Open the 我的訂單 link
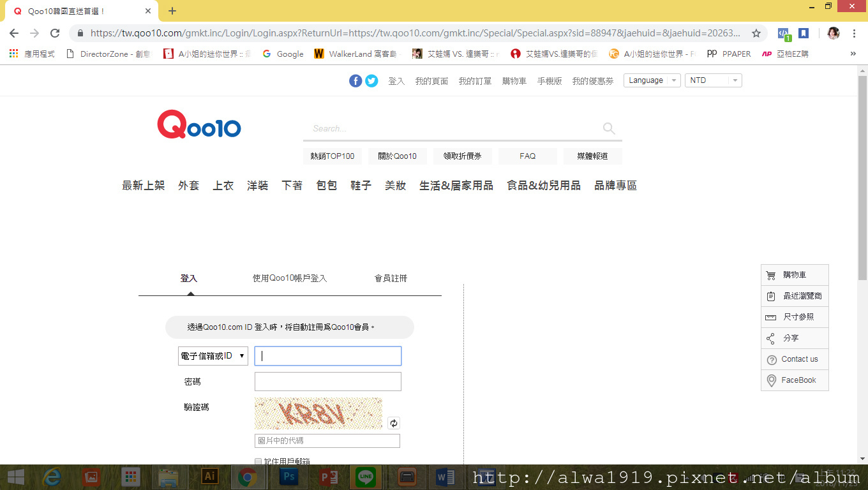The height and width of the screenshot is (490, 868). [x=475, y=81]
